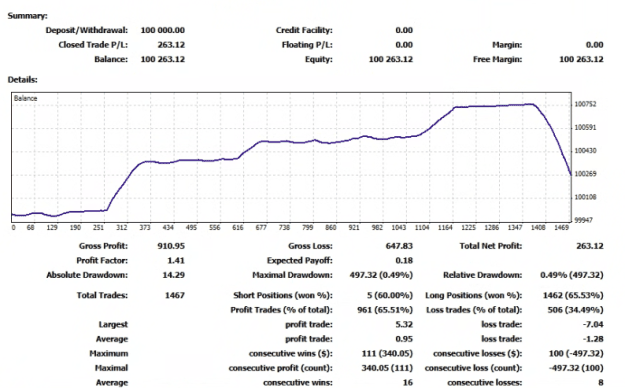Screen dimensions: 625x388
Task: Select the Profit Trades value 961 (65.51%)
Action: [x=385, y=310]
